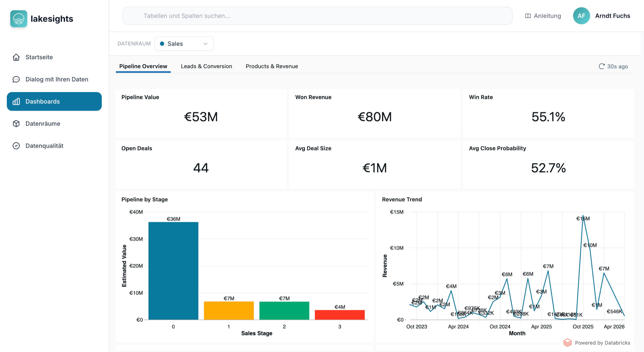Click the Databricks logo icon
Image resolution: width=644 pixels, height=352 pixels.
[568, 343]
